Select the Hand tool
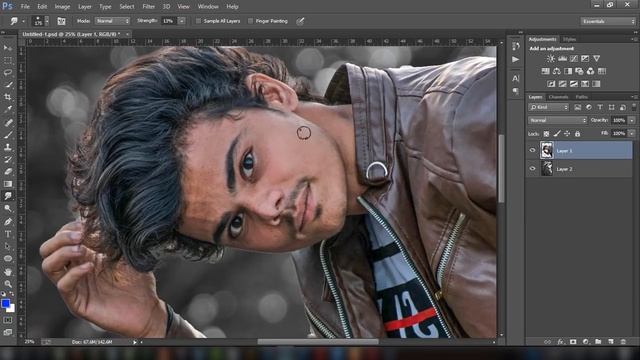The height and width of the screenshot is (360, 640). tap(8, 271)
